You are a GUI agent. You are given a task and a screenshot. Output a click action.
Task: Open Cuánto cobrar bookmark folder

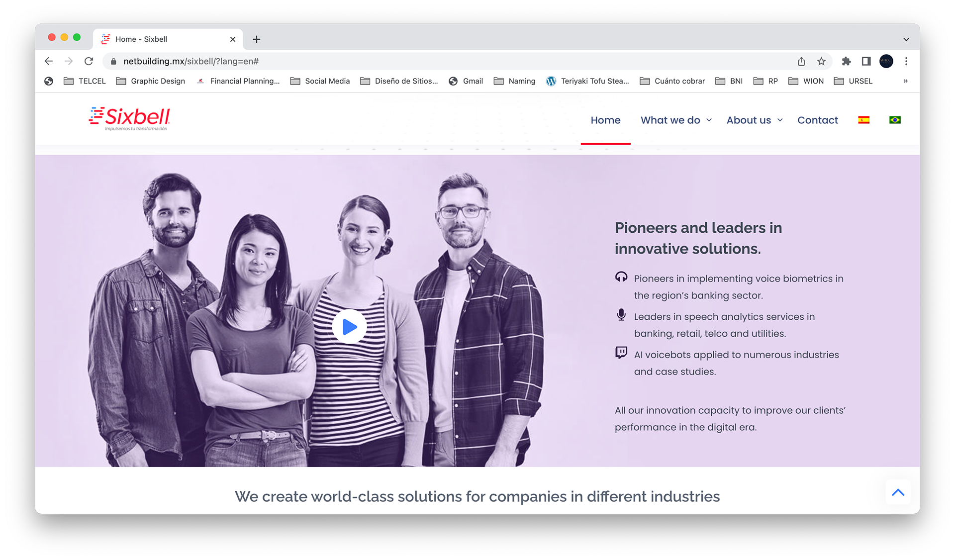coord(672,81)
